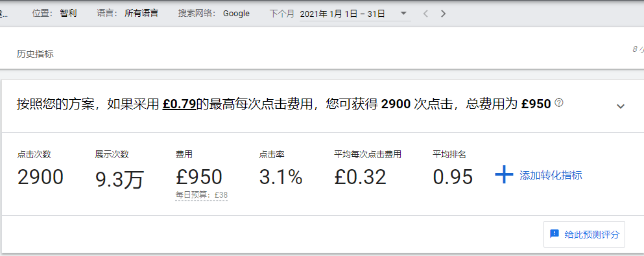Click the feedback icon in 给此预测评分 button
Screen dimensions: 644x256
pos(555,234)
